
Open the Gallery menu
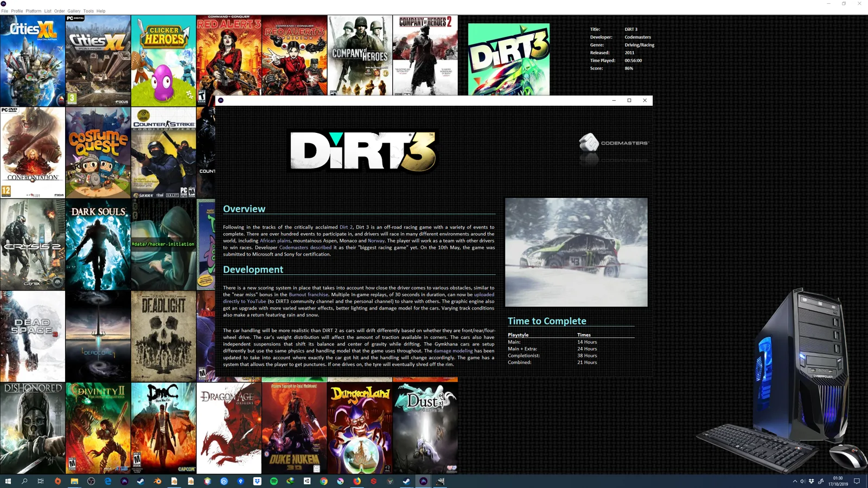click(x=74, y=11)
